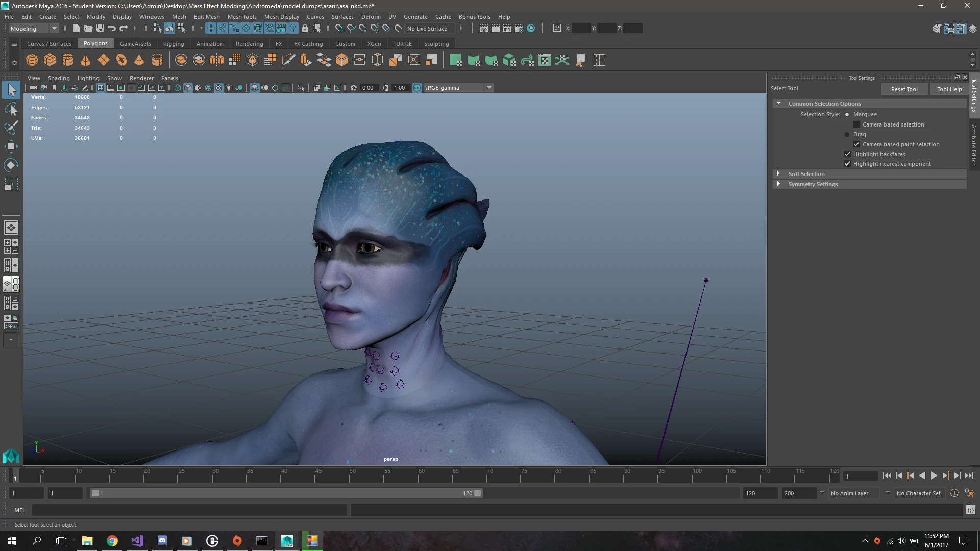Create a polygon torus from the shelf
The width and height of the screenshot is (980, 551).
click(x=121, y=60)
